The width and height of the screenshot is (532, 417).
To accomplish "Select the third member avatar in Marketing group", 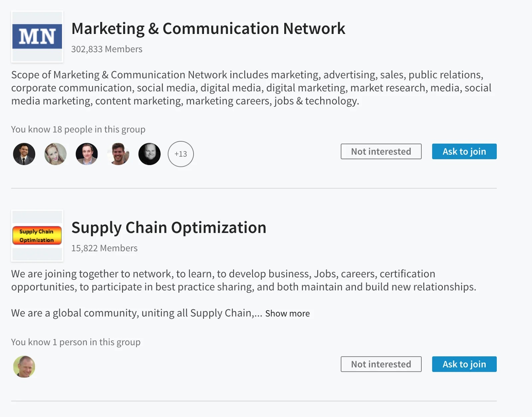I will click(86, 154).
